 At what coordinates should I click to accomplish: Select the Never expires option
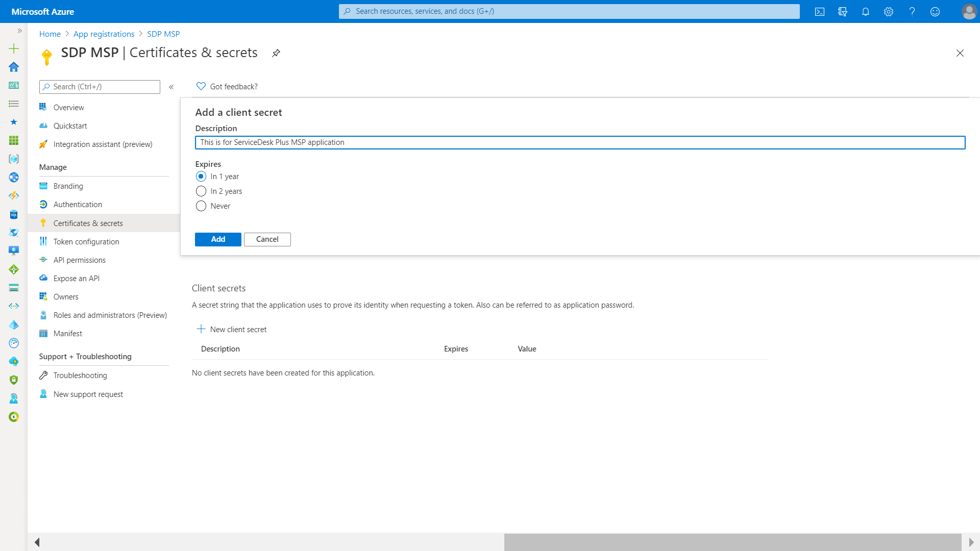tap(201, 206)
